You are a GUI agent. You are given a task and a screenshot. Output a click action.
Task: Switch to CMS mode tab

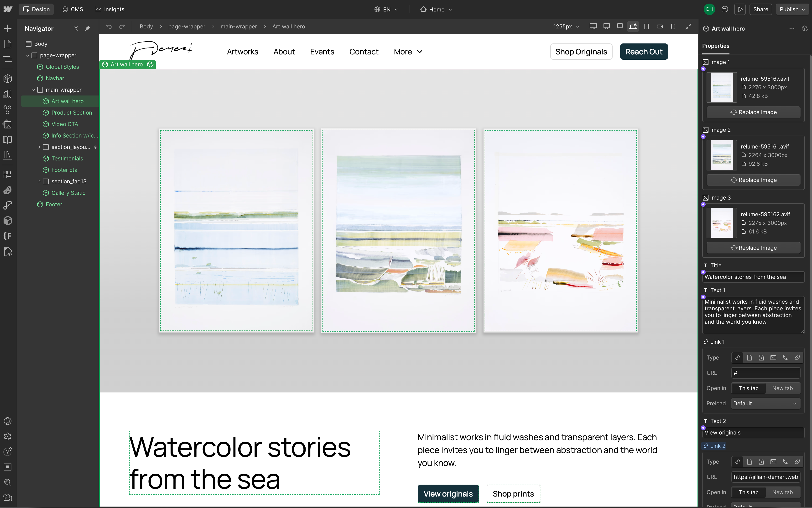[x=73, y=9]
